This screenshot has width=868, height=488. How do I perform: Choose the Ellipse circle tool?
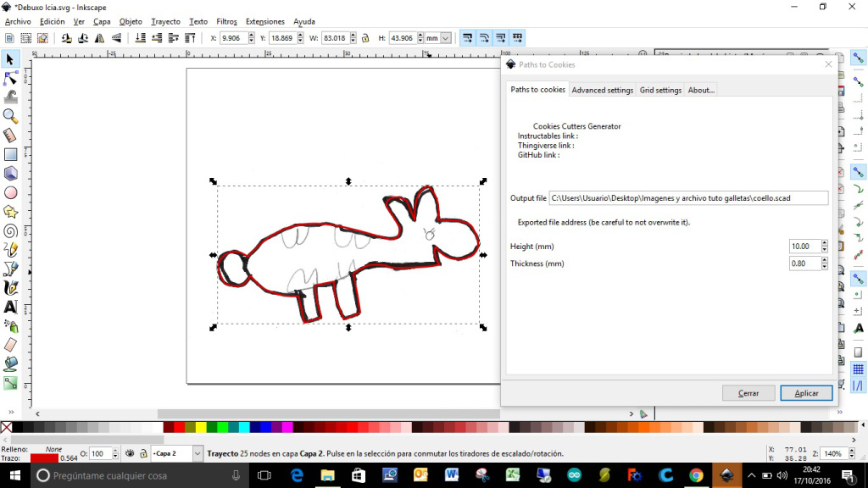(10, 192)
